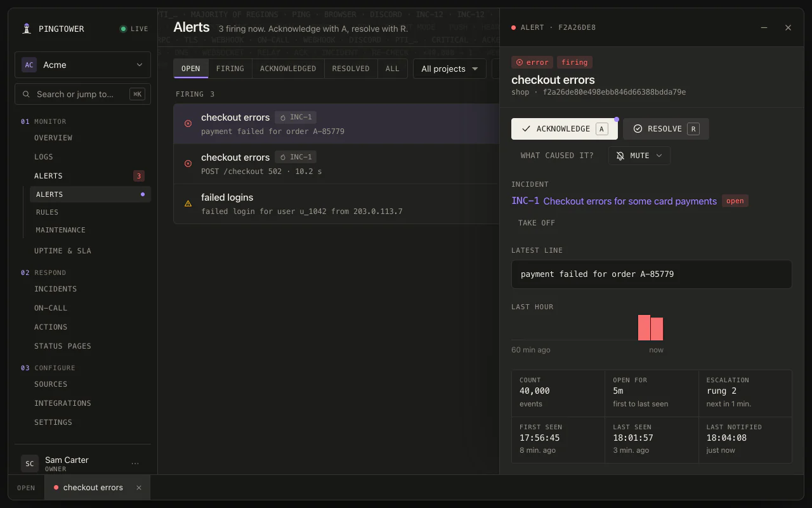The image size is (812, 508).
Task: Click the latest line log text box
Action: pyautogui.click(x=652, y=274)
